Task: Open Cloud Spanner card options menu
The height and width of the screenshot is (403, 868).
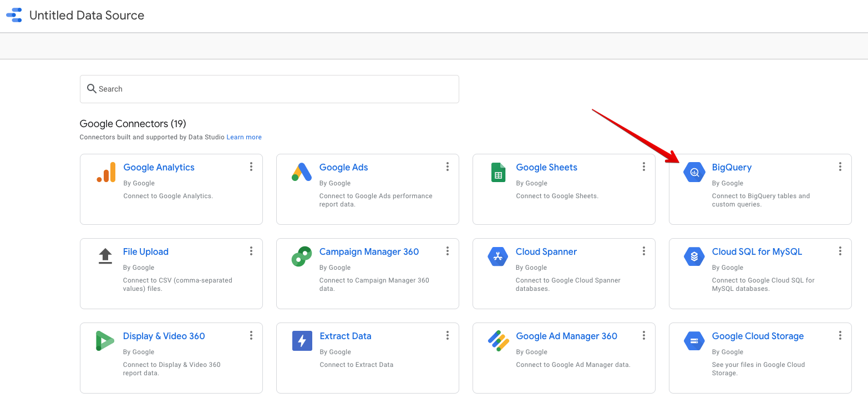Action: pyautogui.click(x=644, y=251)
